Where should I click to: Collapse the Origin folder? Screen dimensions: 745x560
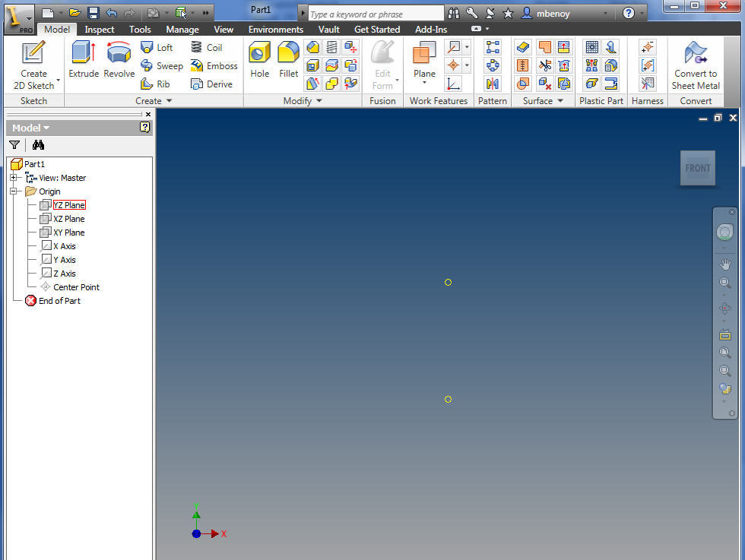point(14,191)
